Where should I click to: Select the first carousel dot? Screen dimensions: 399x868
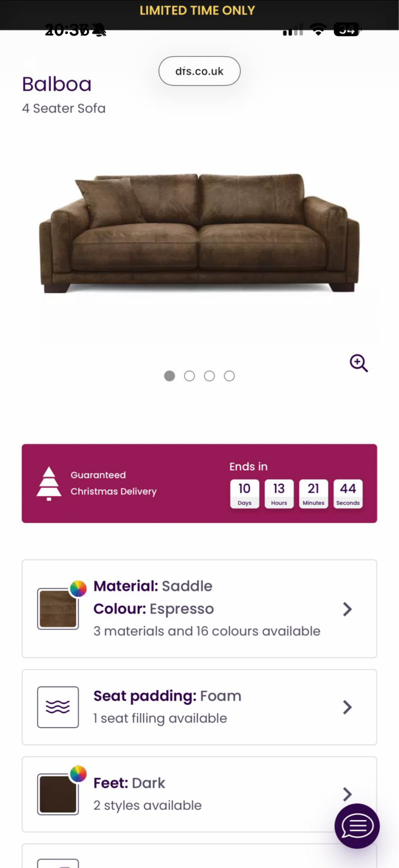pos(169,376)
